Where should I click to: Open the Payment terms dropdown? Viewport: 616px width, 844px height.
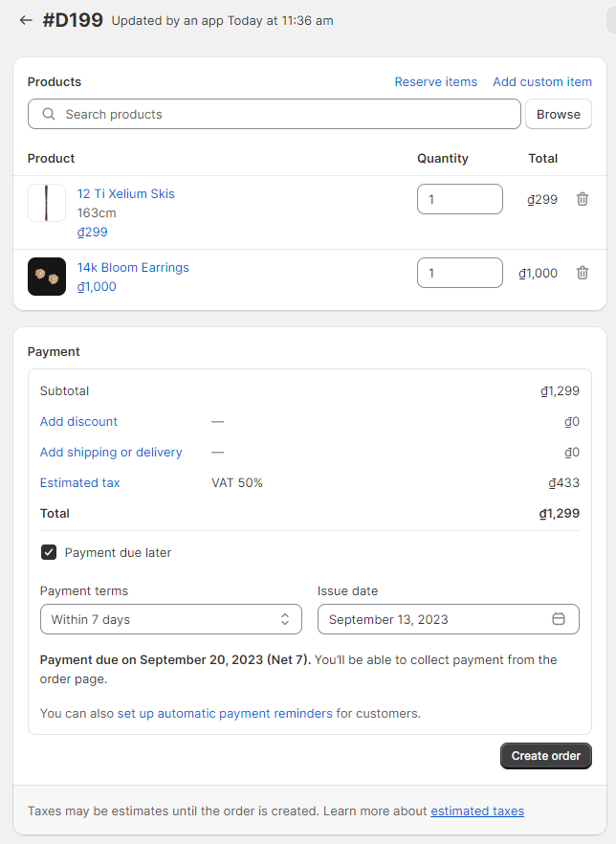[170, 619]
